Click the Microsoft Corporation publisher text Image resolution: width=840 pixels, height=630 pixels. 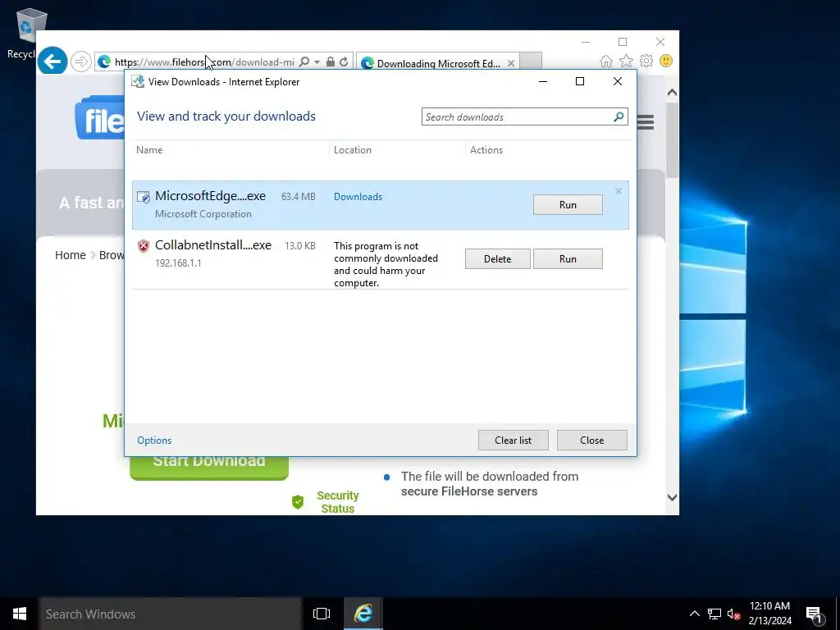(203, 214)
